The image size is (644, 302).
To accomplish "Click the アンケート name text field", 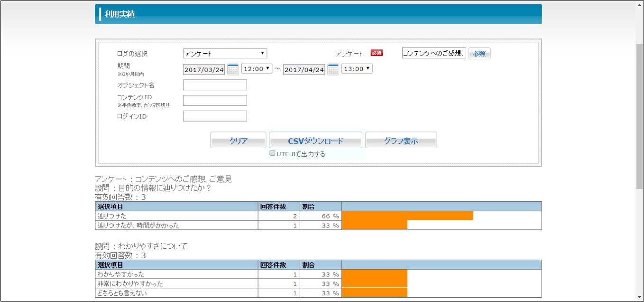I will tap(434, 53).
